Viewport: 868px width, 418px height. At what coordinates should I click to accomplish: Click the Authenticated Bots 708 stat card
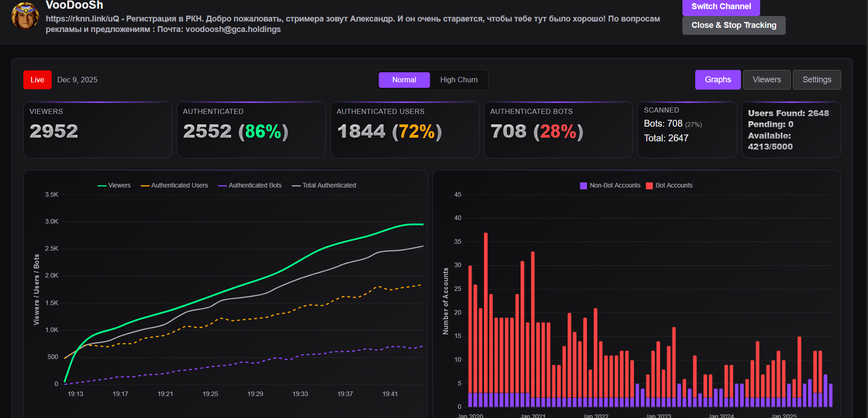tap(558, 130)
